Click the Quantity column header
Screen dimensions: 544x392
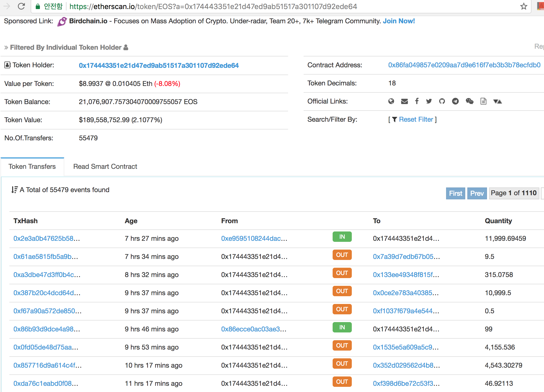coord(498,221)
